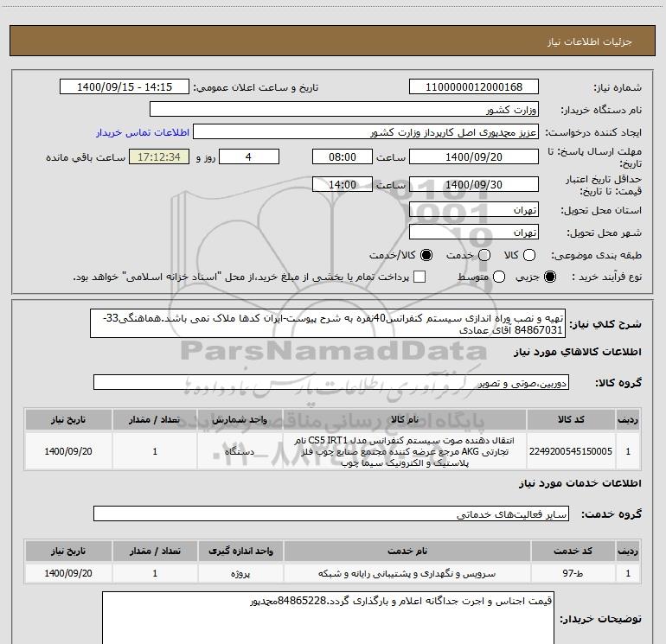Click the goods table date 1400/09/20 cell
This screenshot has width=666, height=644.
[x=68, y=451]
